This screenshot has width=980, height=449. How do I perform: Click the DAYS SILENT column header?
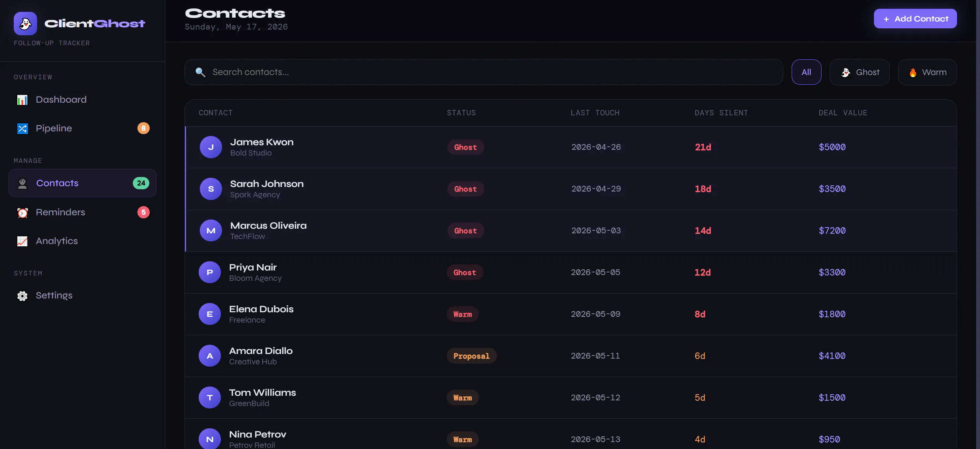[721, 113]
